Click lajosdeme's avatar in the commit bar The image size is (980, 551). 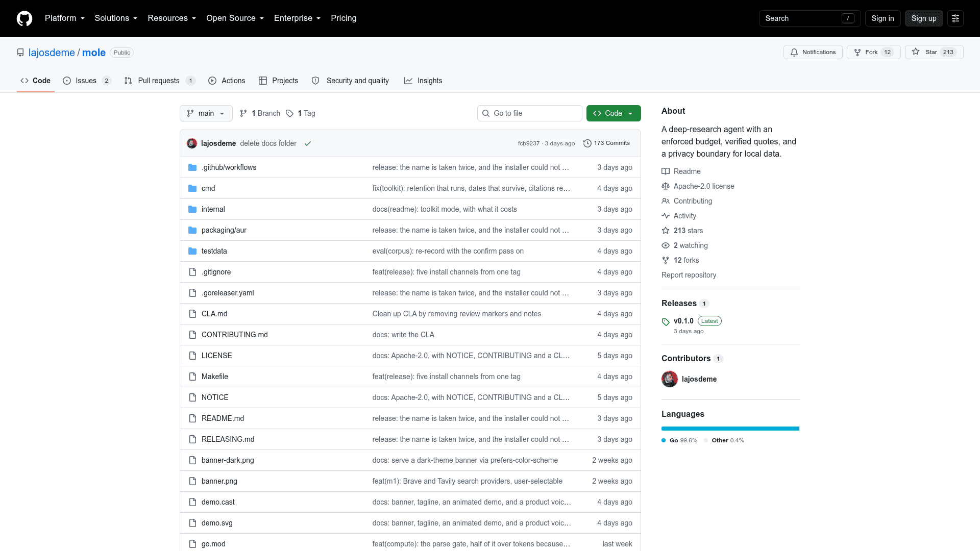coord(192,143)
